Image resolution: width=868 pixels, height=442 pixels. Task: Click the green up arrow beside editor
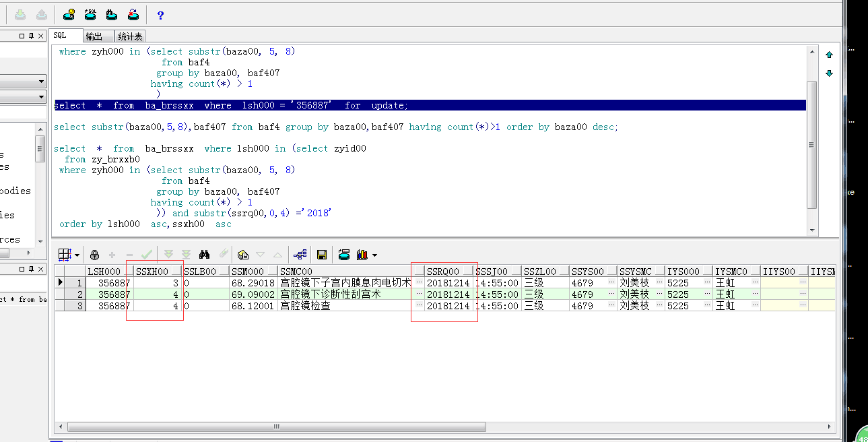829,55
